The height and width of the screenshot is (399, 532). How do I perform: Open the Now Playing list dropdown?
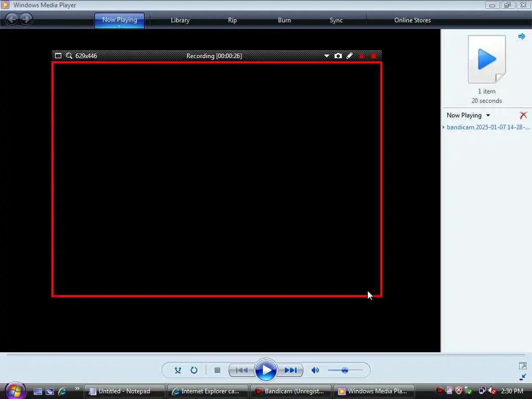[468, 115]
